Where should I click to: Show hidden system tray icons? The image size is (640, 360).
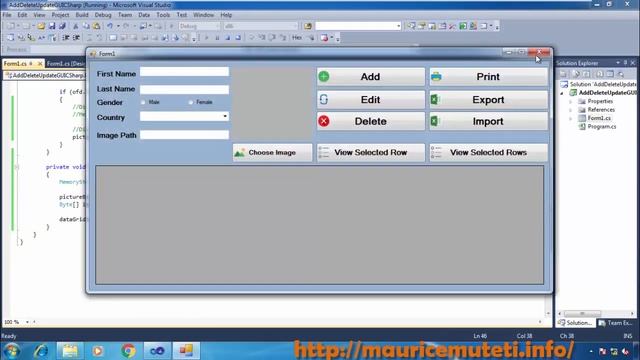pos(591,351)
